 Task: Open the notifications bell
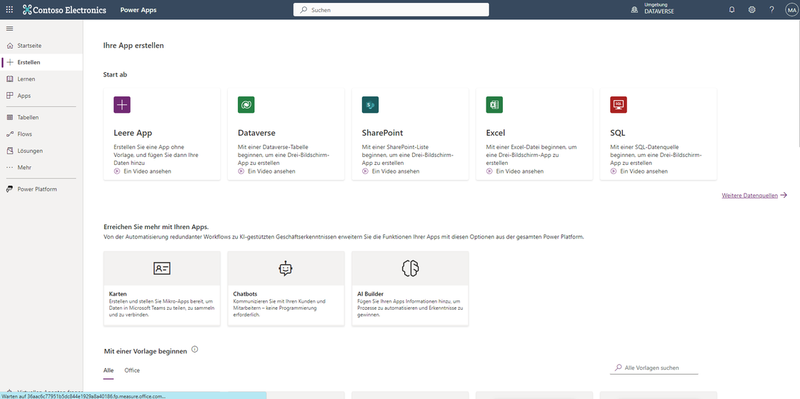[x=732, y=10]
